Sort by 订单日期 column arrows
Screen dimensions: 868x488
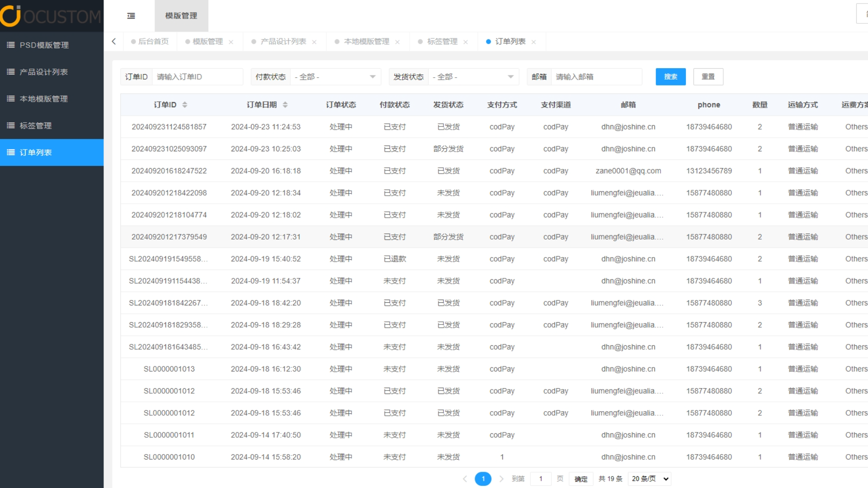[x=285, y=105]
